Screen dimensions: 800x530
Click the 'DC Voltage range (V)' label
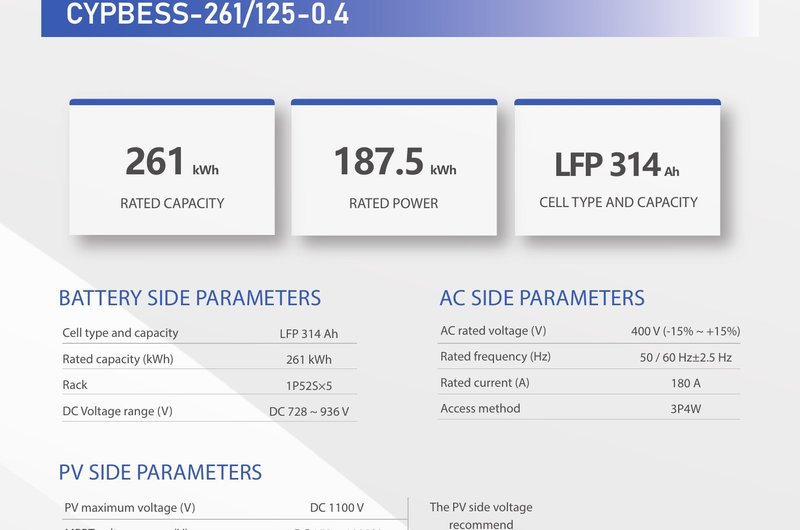click(117, 411)
